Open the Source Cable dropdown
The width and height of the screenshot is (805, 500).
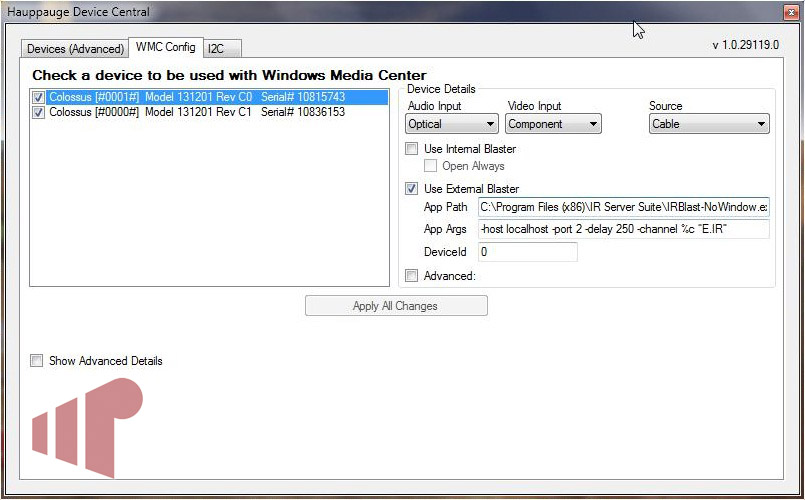tap(709, 124)
